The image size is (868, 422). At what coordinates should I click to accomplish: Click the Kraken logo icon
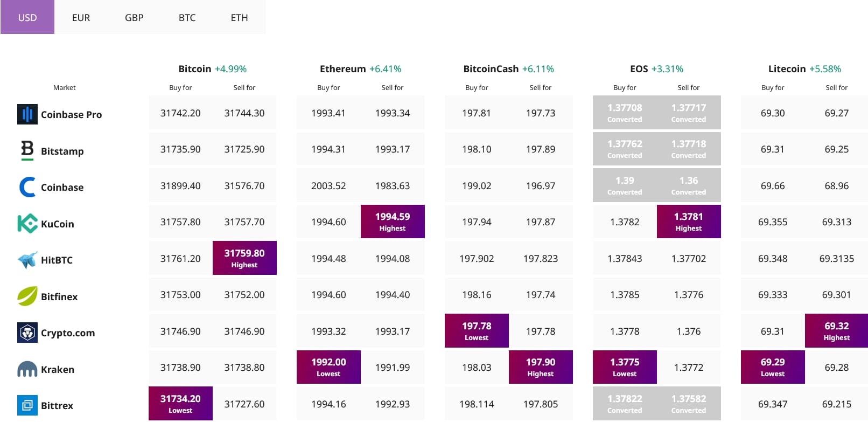[27, 369]
